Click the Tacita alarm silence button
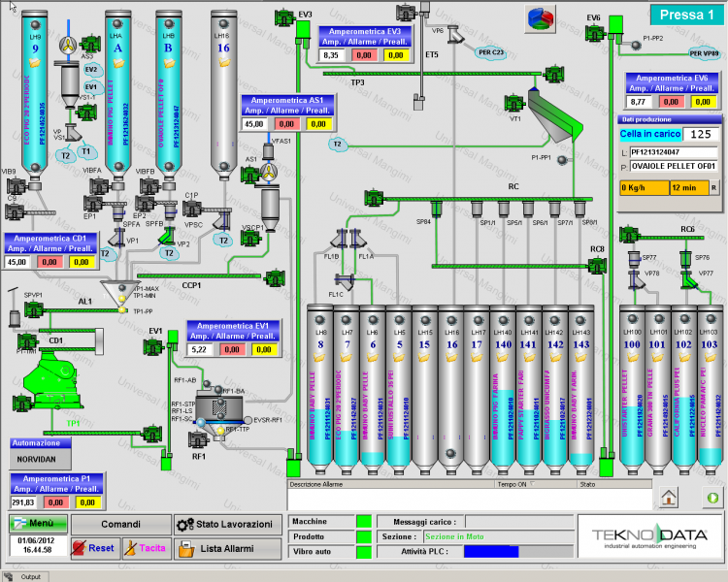The width and height of the screenshot is (728, 582). [148, 549]
